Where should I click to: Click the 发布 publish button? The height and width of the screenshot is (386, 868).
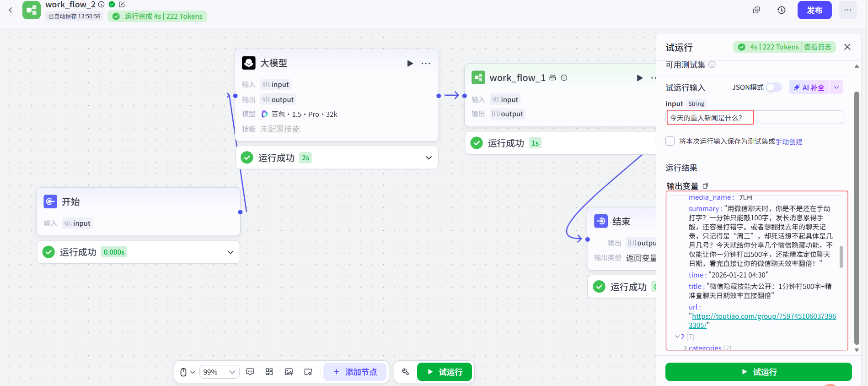tap(814, 10)
